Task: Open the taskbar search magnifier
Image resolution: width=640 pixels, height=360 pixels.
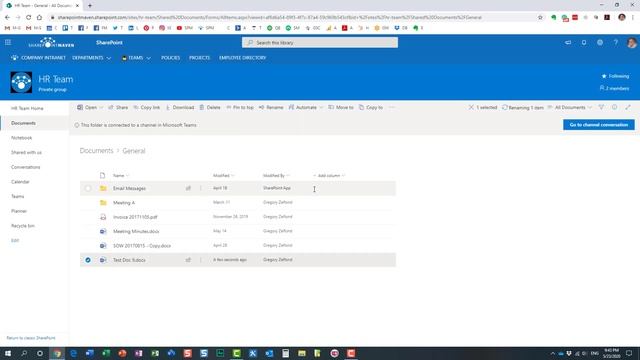Action: [24, 353]
